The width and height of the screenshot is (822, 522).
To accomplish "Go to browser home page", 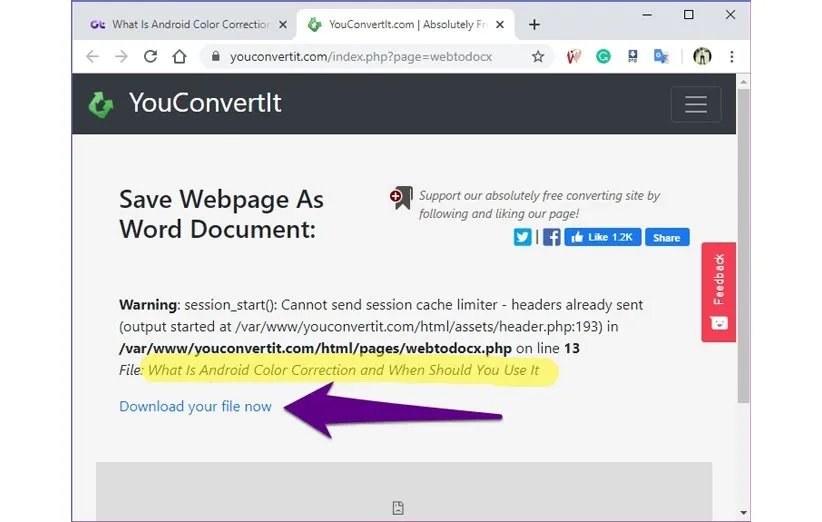I will coord(182,57).
